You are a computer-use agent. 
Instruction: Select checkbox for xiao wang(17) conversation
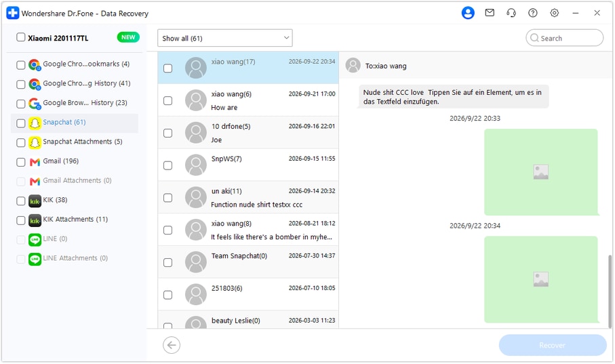click(168, 68)
